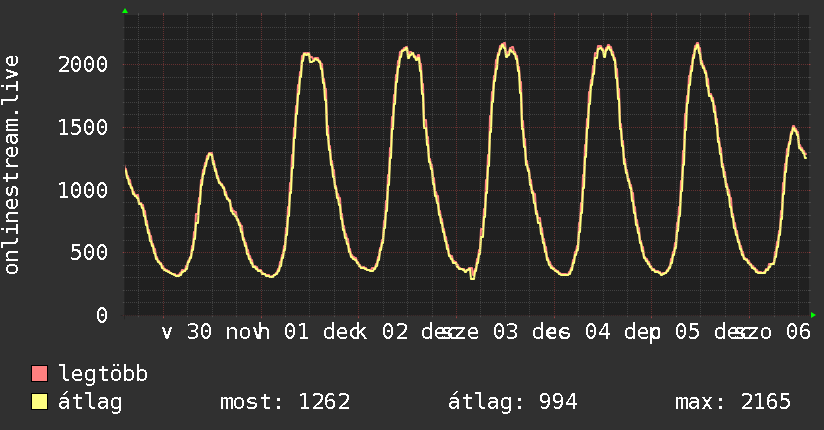
Task: Click the smallest peak near v 30 nov
Action: (x=210, y=154)
